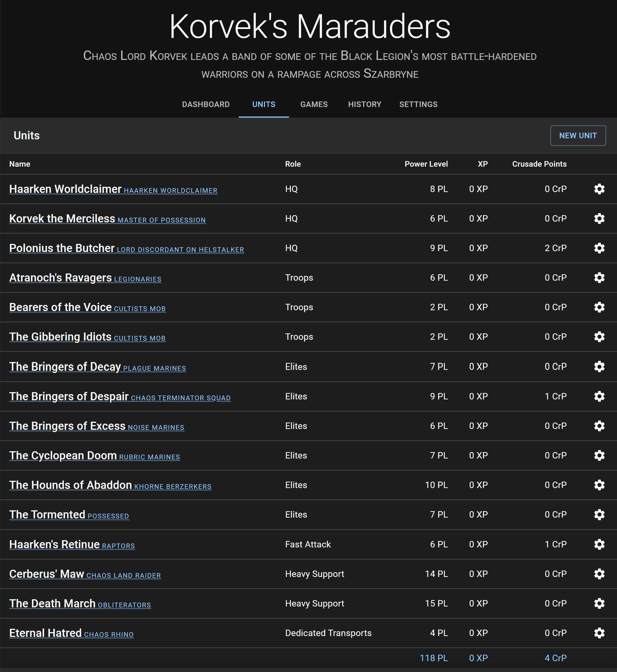Open gear menu for The Tormented
The image size is (617, 672).
coord(599,515)
